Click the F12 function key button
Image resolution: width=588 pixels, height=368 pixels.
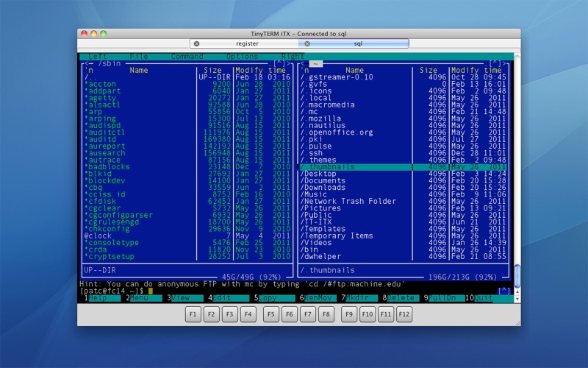coord(404,314)
